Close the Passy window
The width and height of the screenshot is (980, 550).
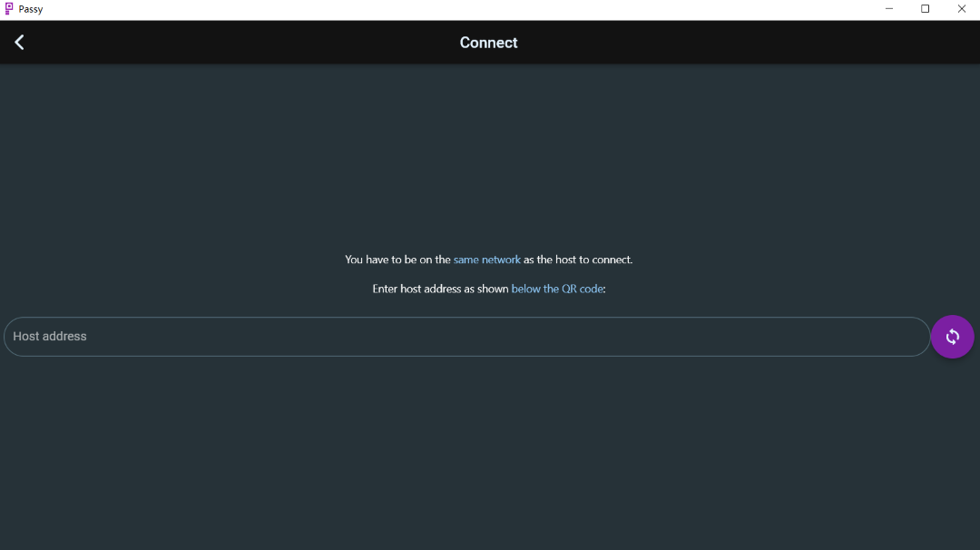(961, 9)
